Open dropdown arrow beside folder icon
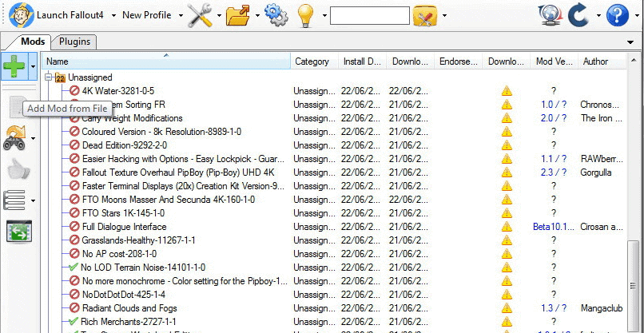This screenshot has height=333, width=644. [257, 16]
